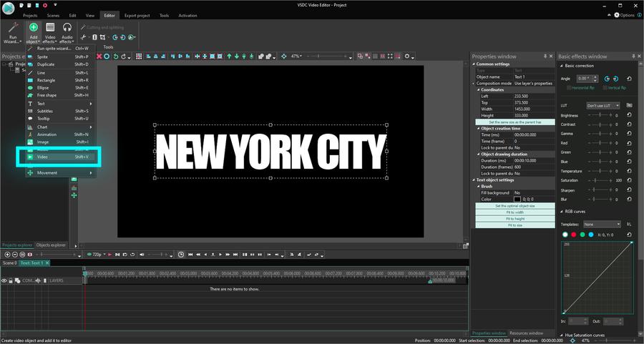Click the reset icon next to RGB curves coordinates
The image size is (644, 344).
(x=629, y=235)
